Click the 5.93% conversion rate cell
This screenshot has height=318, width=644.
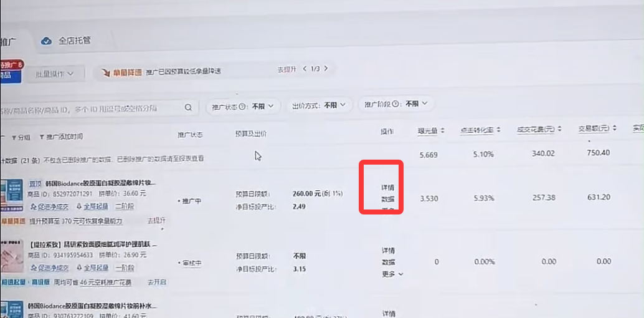click(x=484, y=198)
